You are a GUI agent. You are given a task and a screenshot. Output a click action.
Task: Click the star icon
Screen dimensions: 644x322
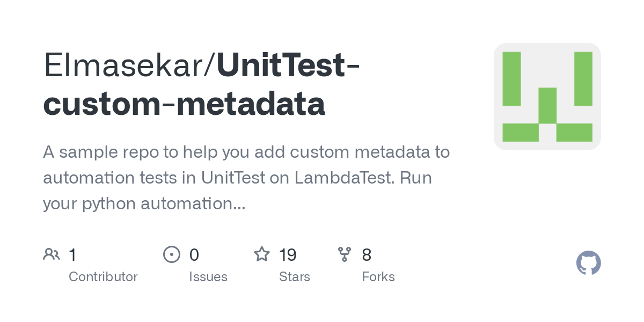click(261, 254)
